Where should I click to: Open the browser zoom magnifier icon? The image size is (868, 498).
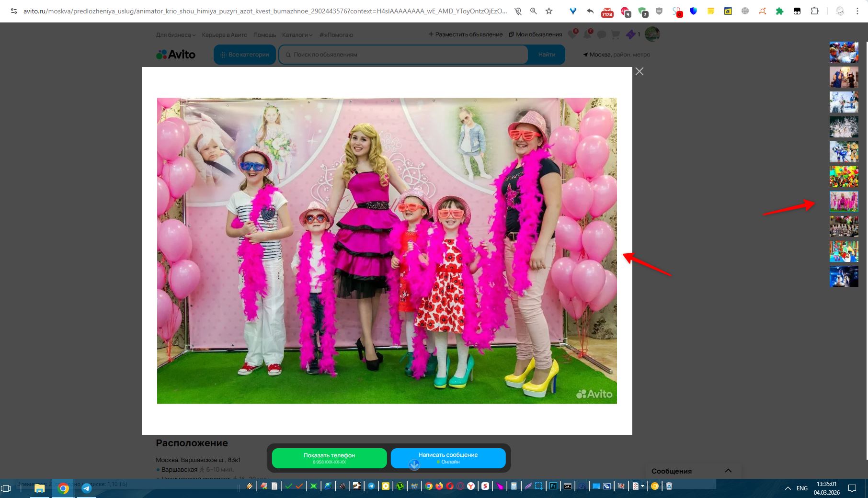(x=533, y=11)
